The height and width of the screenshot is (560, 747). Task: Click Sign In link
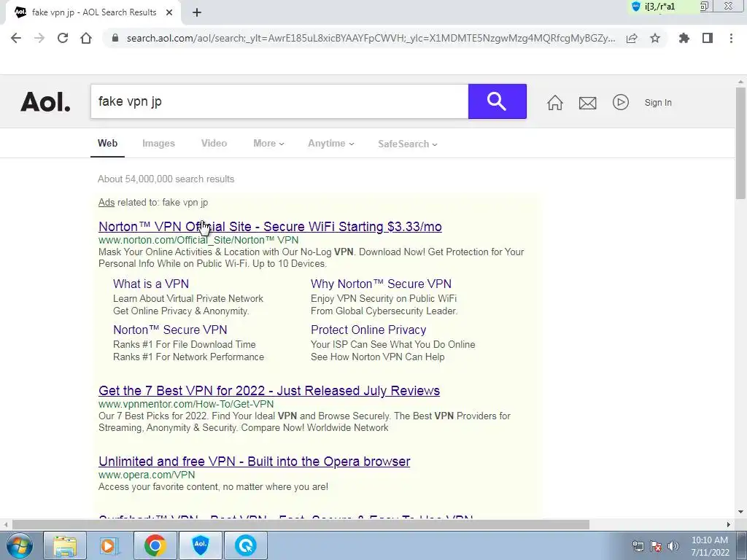point(658,102)
